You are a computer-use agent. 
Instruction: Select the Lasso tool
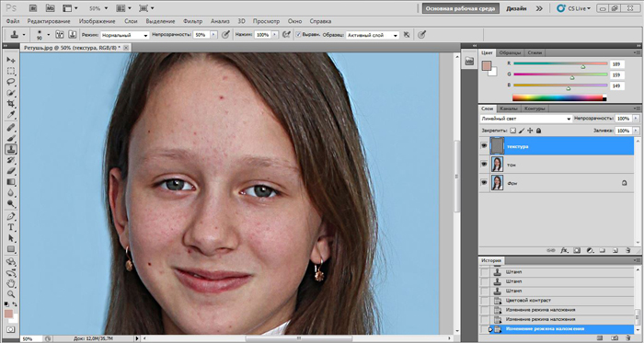pos(11,82)
